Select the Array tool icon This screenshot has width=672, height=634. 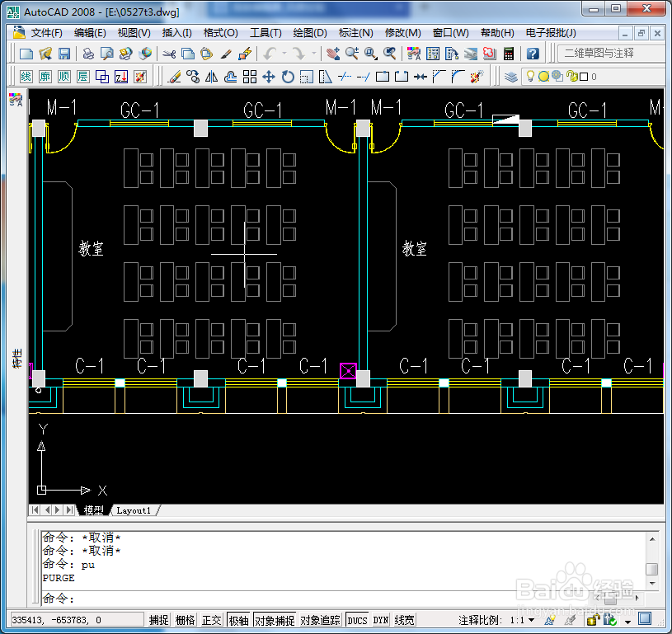pyautogui.click(x=250, y=77)
